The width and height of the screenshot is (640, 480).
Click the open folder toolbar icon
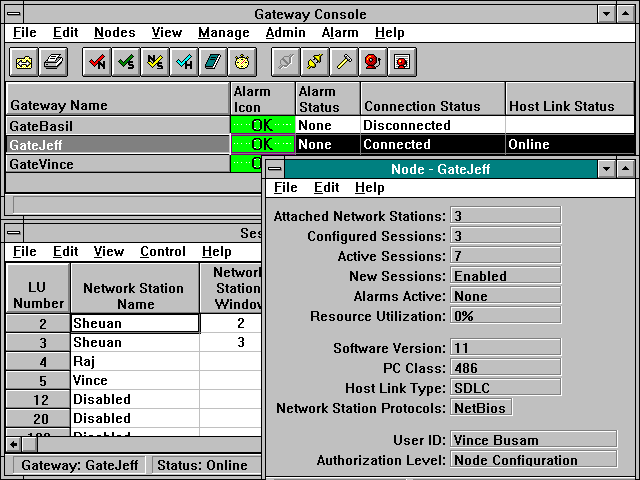[x=23, y=62]
